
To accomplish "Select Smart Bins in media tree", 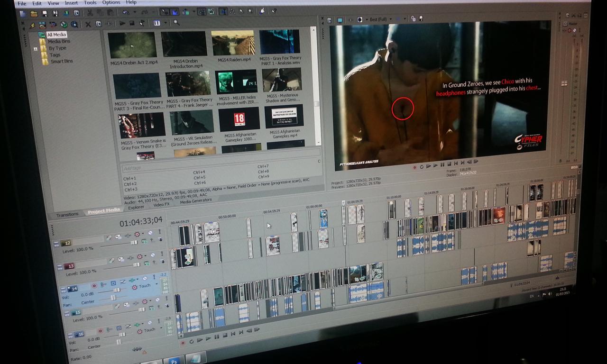I will pos(62,61).
